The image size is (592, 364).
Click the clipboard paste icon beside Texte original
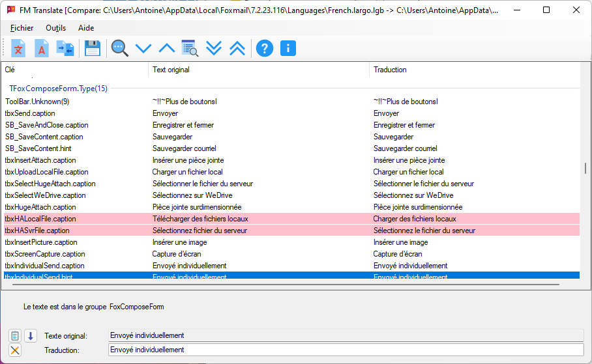point(16,336)
